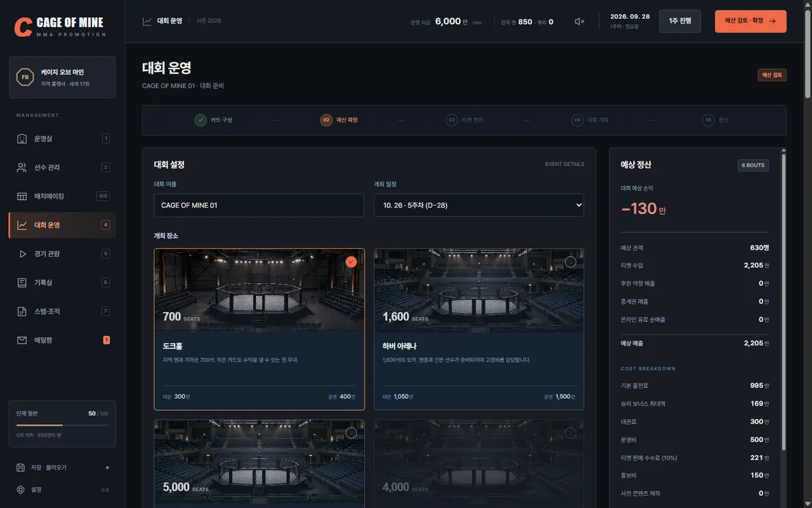Viewport: 812px width, 508px height.
Task: Click the 운영 자금 6,000만 value
Action: pyautogui.click(x=451, y=22)
